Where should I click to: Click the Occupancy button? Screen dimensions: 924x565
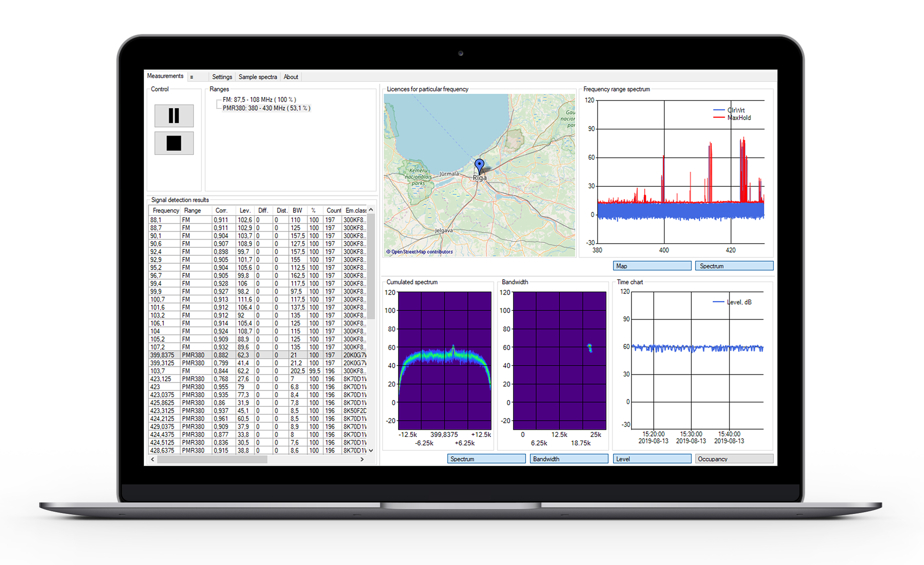[734, 459]
